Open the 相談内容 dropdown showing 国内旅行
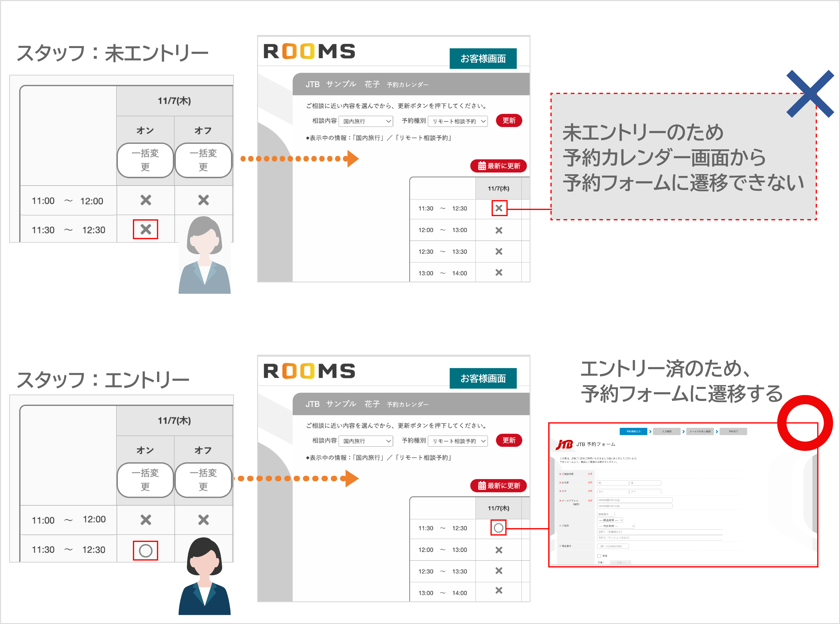 [365, 121]
